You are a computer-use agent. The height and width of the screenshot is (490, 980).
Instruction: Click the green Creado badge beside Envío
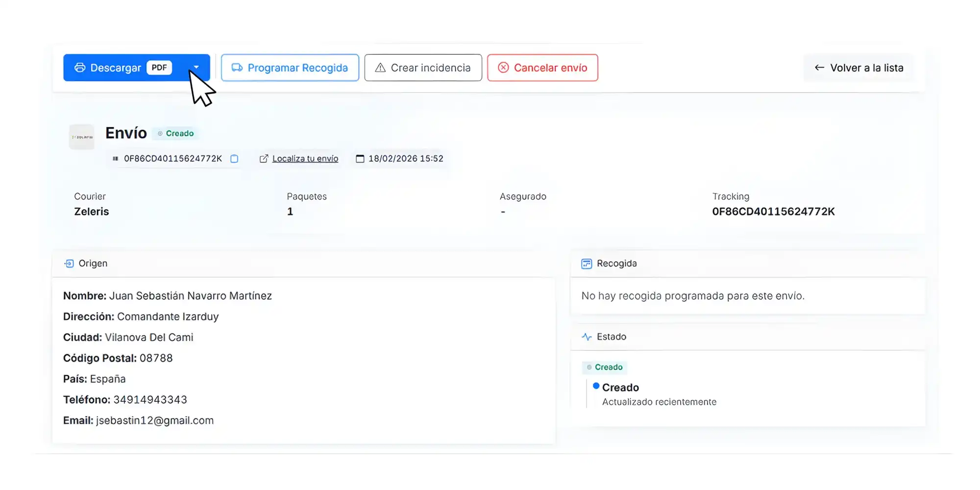click(x=175, y=133)
